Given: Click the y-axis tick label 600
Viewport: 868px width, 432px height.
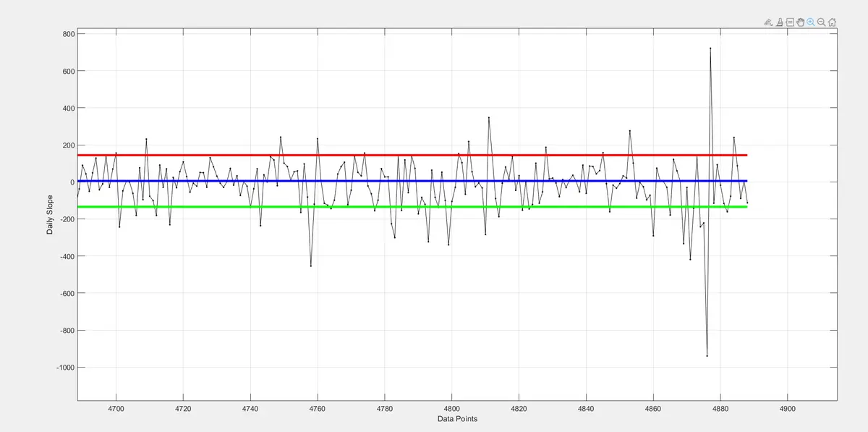Looking at the screenshot, I should coord(69,71).
